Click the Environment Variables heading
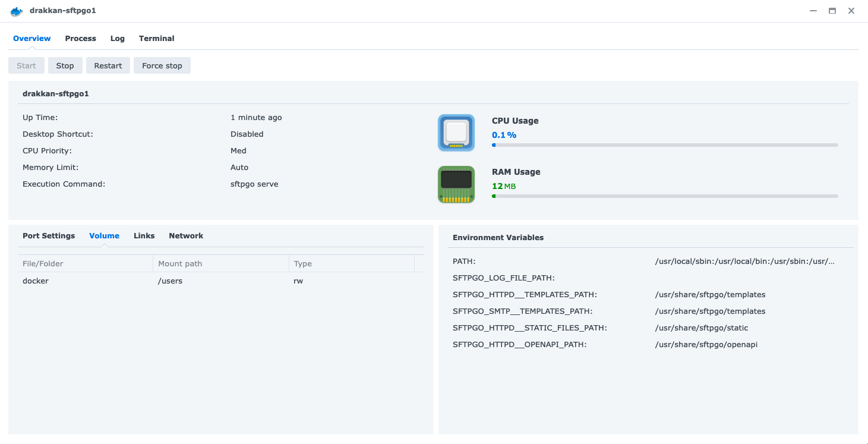This screenshot has width=868, height=444. tap(498, 237)
